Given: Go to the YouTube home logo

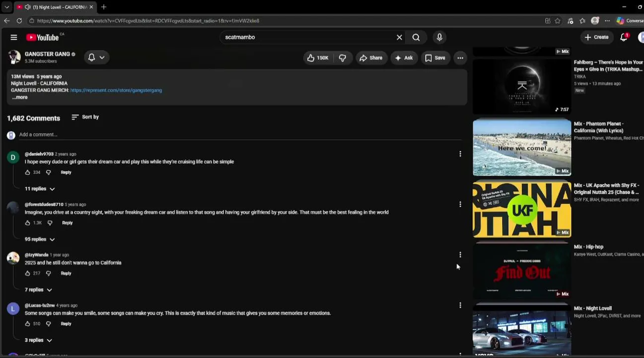Looking at the screenshot, I should pyautogui.click(x=43, y=37).
